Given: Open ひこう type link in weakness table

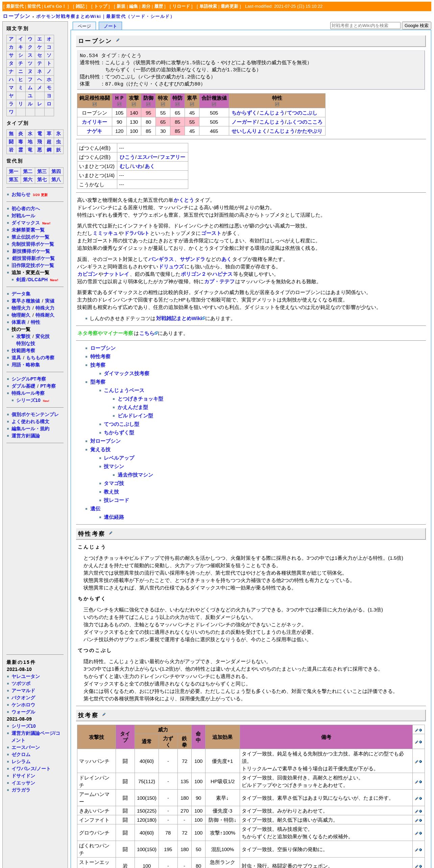Looking at the screenshot, I should click(127, 157).
